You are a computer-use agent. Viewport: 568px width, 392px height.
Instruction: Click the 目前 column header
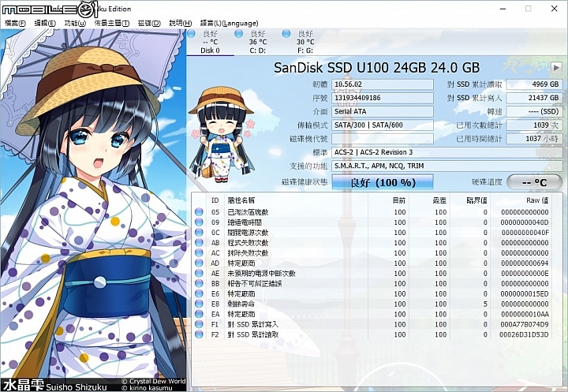click(x=399, y=200)
